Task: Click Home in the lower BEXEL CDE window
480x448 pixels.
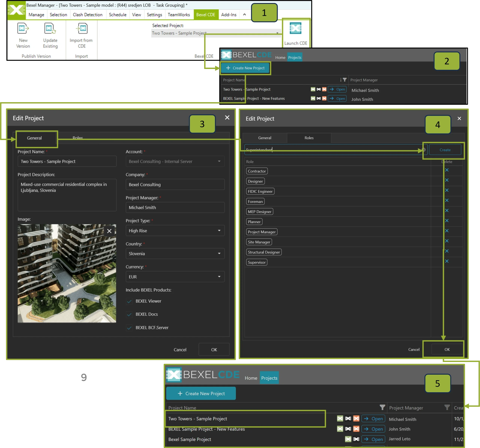Action: click(x=251, y=378)
